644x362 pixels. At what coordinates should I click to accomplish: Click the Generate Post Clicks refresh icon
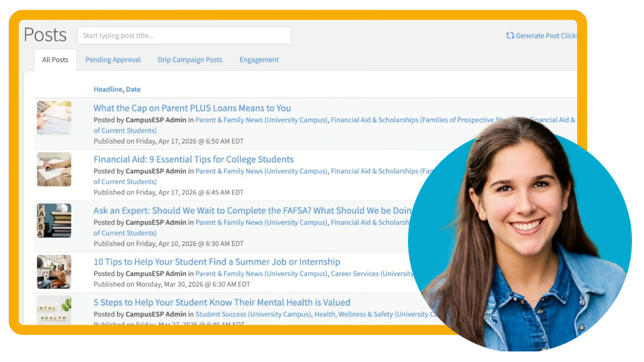510,36
